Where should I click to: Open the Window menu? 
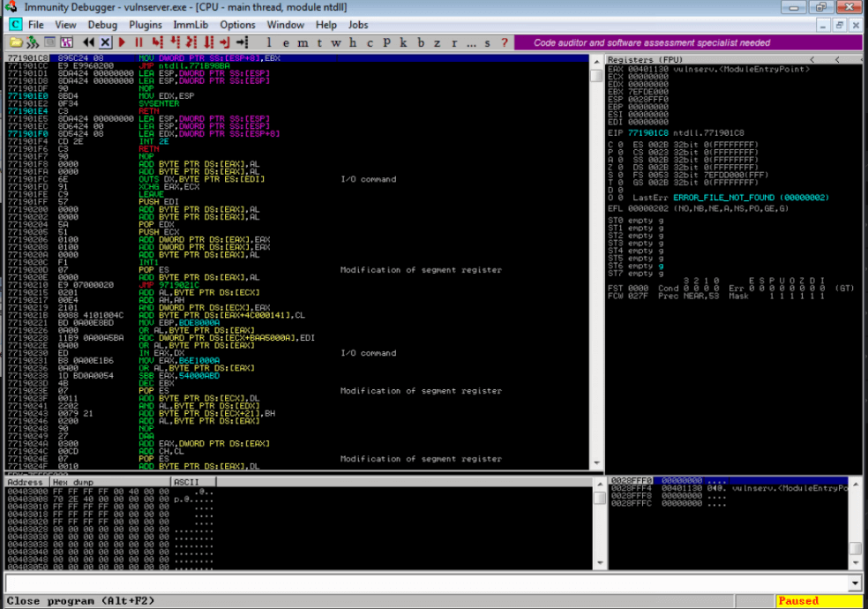[x=286, y=25]
